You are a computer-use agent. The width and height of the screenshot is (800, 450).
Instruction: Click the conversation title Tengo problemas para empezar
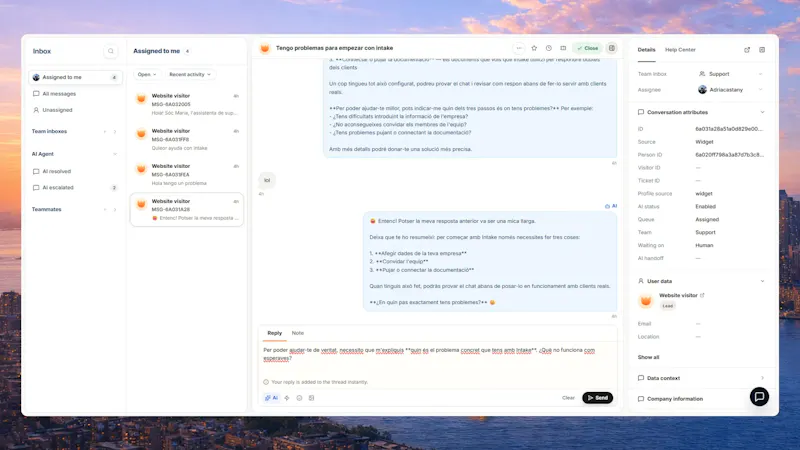pos(335,48)
